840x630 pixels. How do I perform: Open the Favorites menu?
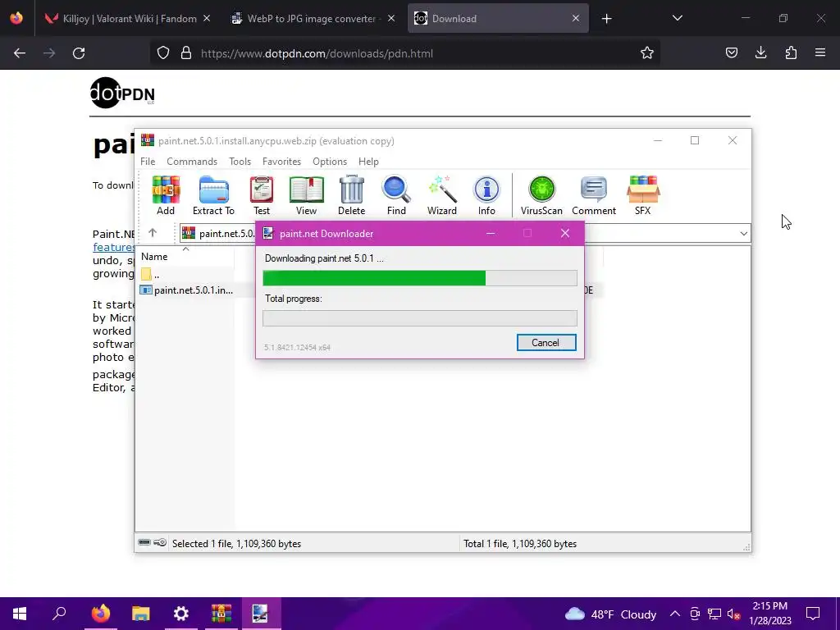coord(282,162)
